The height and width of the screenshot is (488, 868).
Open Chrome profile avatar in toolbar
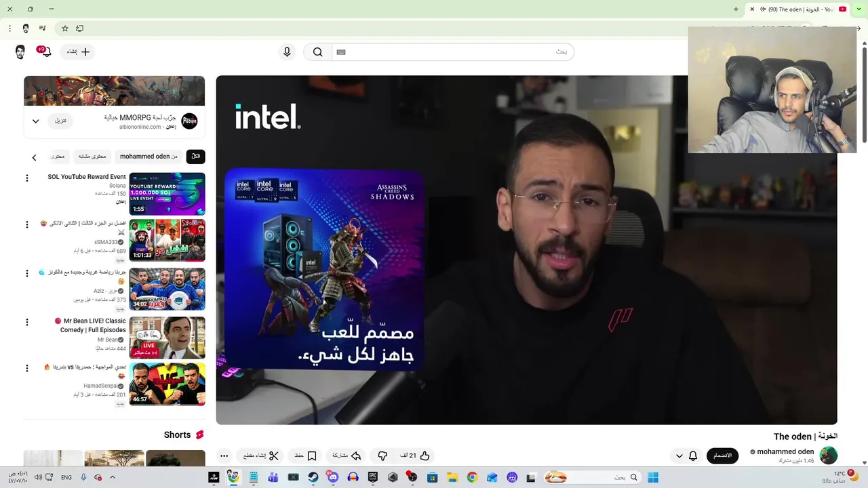[26, 28]
